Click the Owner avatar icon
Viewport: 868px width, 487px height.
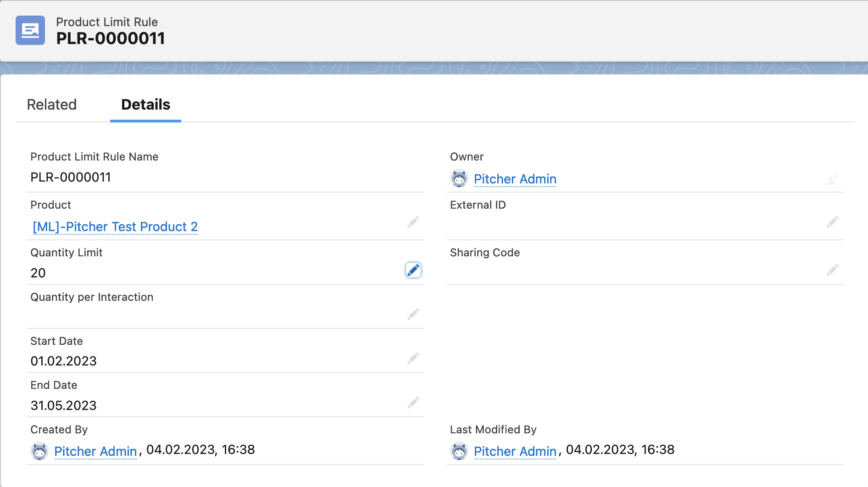tap(459, 178)
